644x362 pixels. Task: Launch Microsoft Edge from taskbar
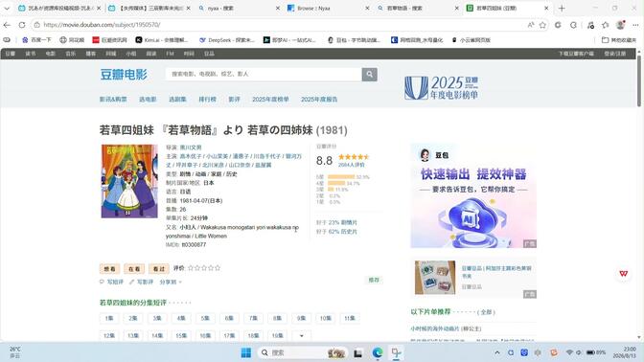377,352
